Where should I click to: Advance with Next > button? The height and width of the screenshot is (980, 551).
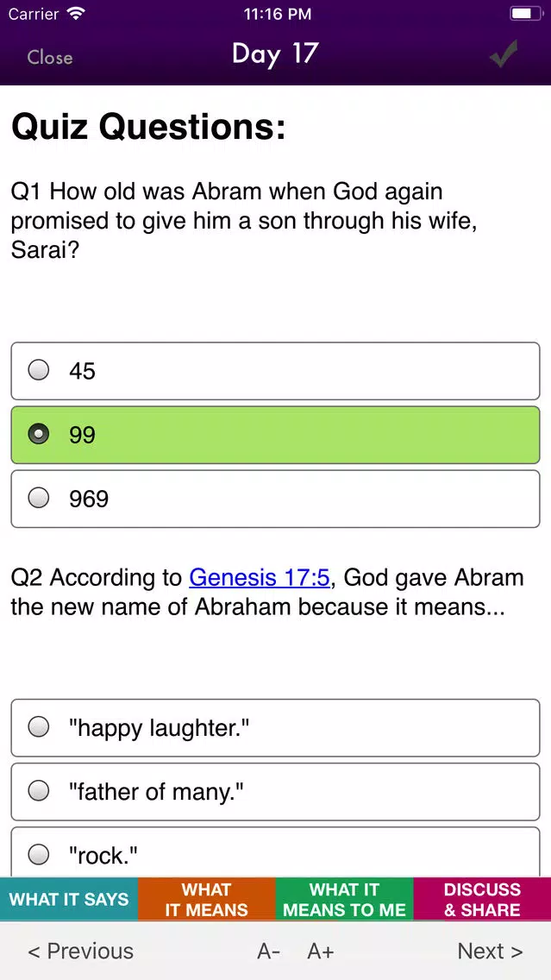tap(490, 952)
